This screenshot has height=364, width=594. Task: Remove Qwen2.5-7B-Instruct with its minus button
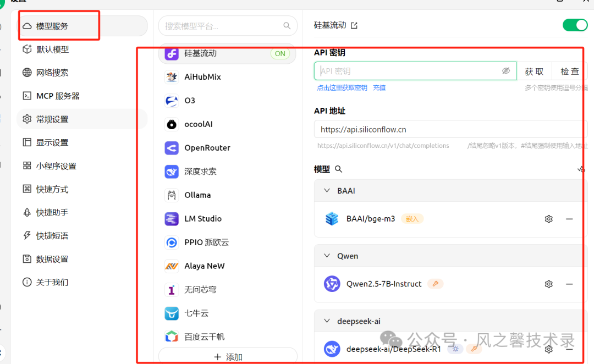[x=569, y=284]
